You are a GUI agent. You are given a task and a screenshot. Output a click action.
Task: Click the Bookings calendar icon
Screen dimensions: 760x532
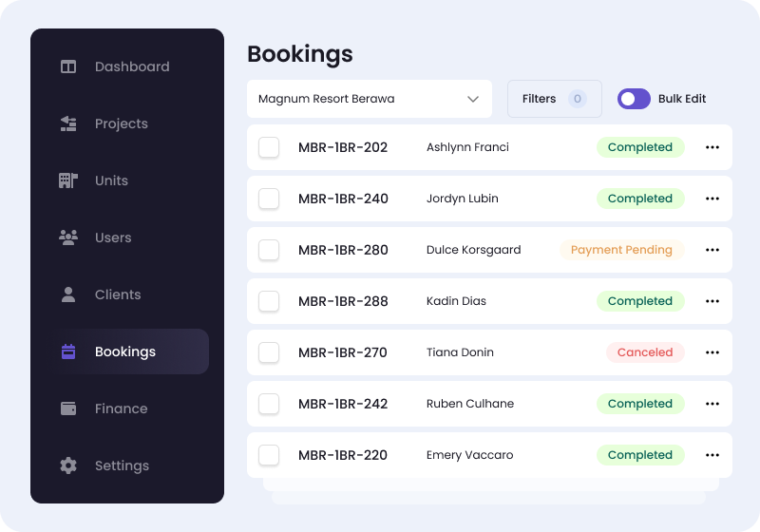[x=68, y=351]
